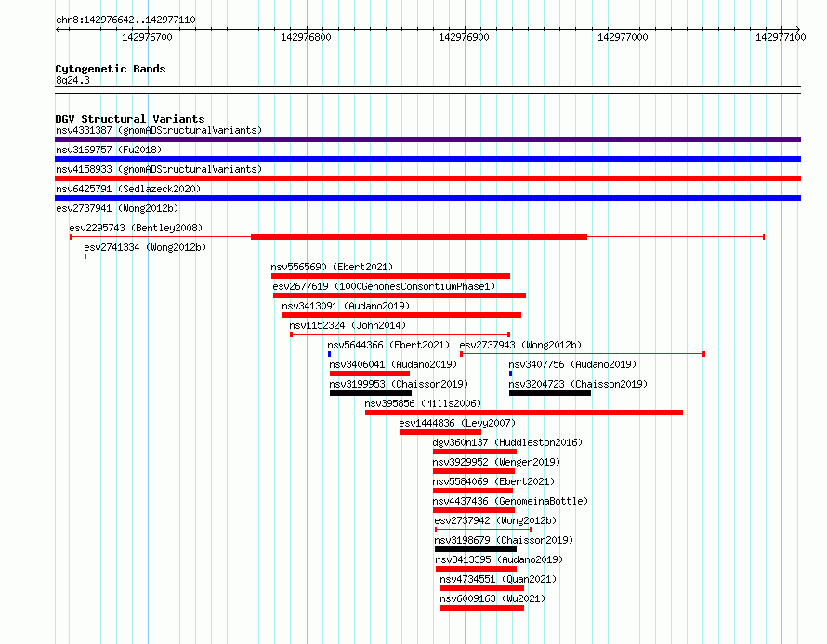Click the nsv3198679 (Chaisson2019) label
Viewport: 827px width, 644px height.
click(504, 540)
